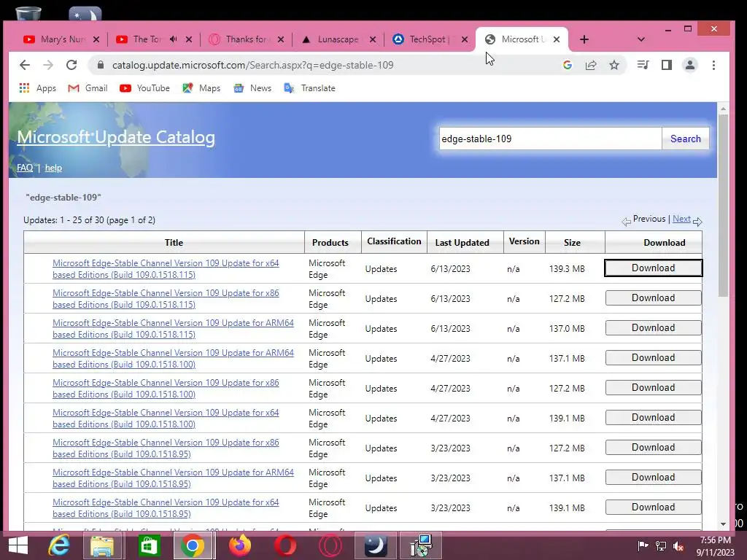This screenshot has height=560, width=747.
Task: View site information via the lock icon
Action: point(100,65)
